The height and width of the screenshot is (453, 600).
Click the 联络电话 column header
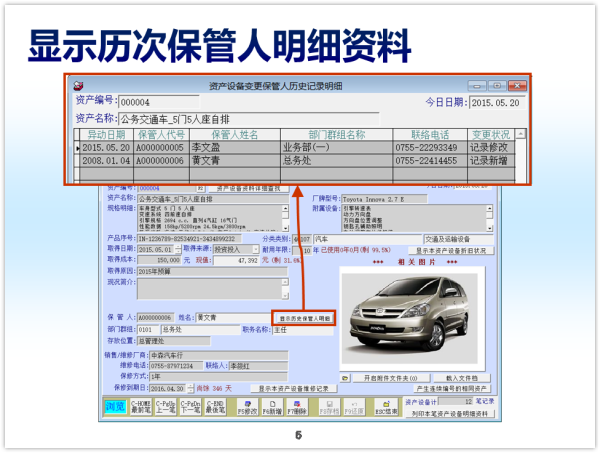coord(430,135)
